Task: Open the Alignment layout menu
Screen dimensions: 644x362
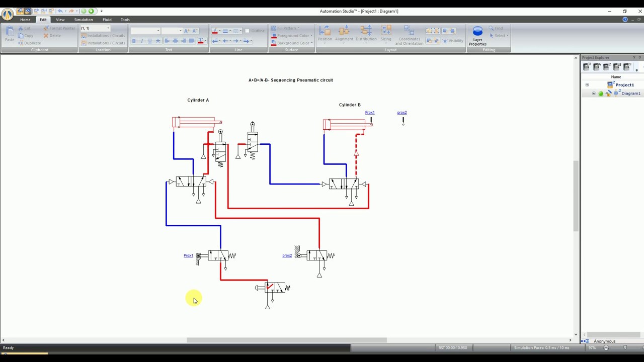Action: (344, 34)
